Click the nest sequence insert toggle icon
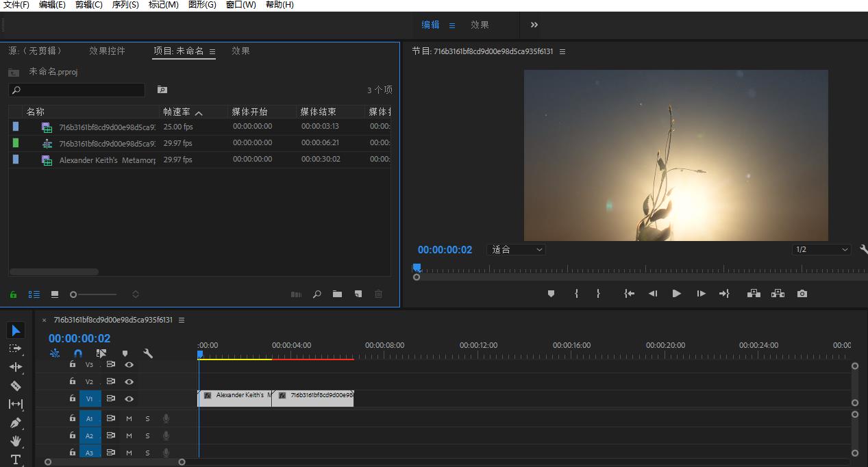The width and height of the screenshot is (868, 467). click(55, 354)
